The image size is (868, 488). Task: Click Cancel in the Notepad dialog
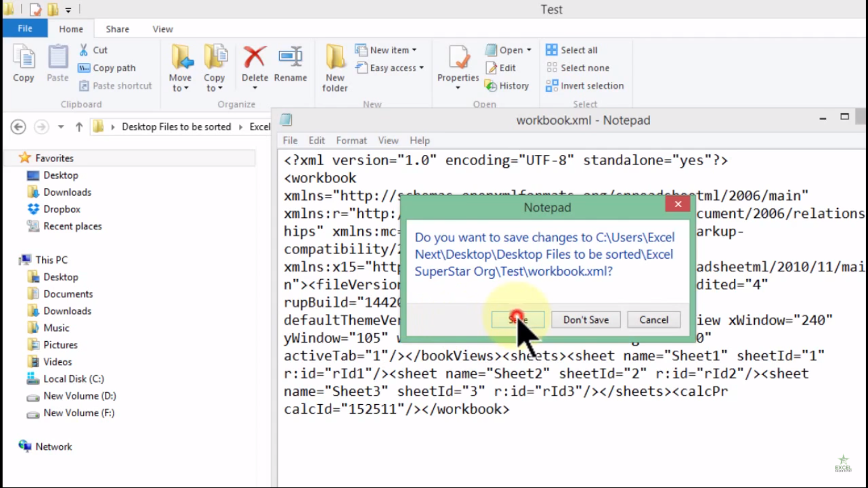(654, 320)
